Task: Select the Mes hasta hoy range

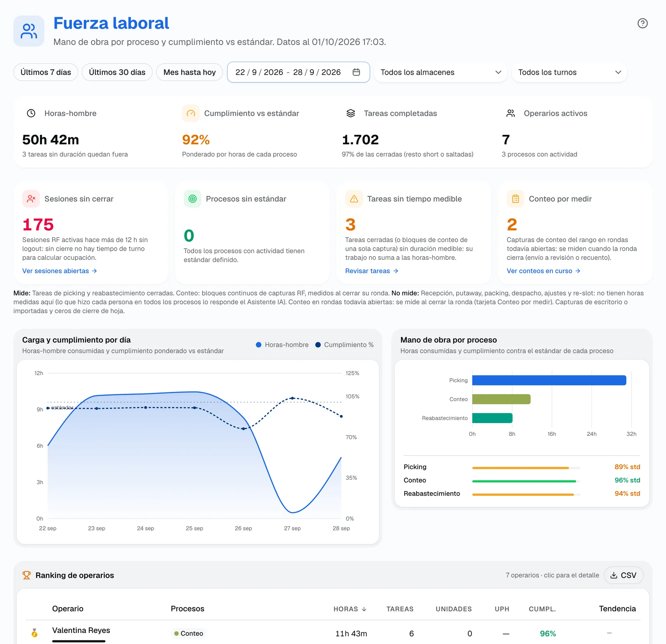Action: coord(189,72)
